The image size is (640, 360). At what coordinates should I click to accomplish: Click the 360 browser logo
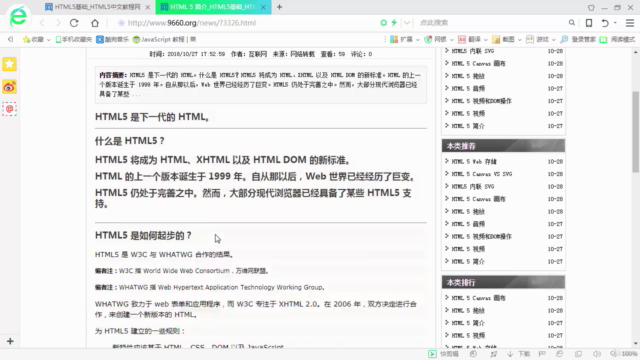coord(18,17)
